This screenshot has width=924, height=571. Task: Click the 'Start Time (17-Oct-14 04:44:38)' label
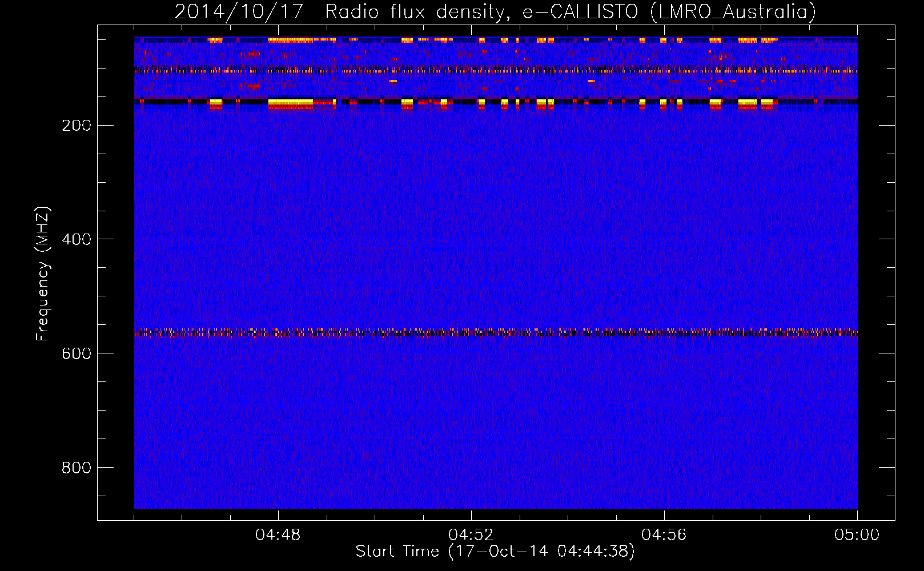495,552
